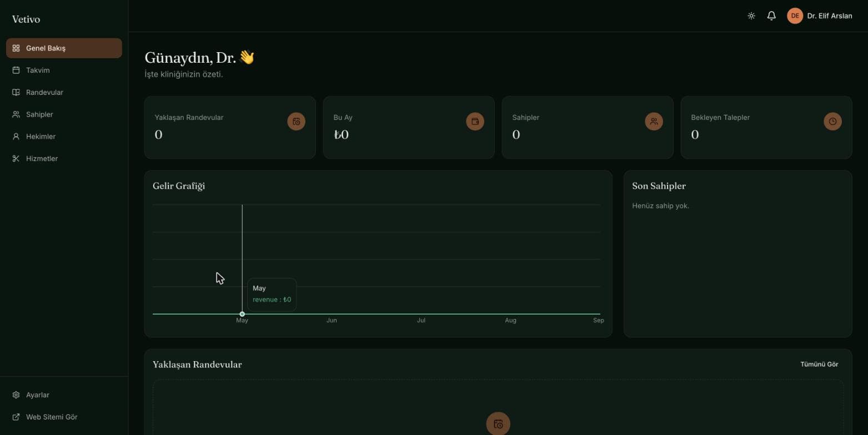
Task: Click the Bu Ay wallet icon
Action: pyautogui.click(x=475, y=122)
